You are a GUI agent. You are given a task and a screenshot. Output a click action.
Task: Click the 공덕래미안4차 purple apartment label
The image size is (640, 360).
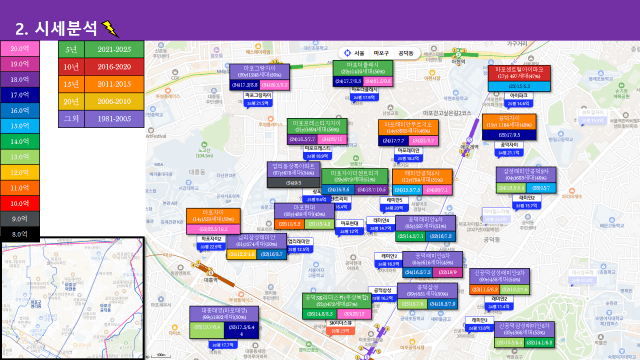425,223
